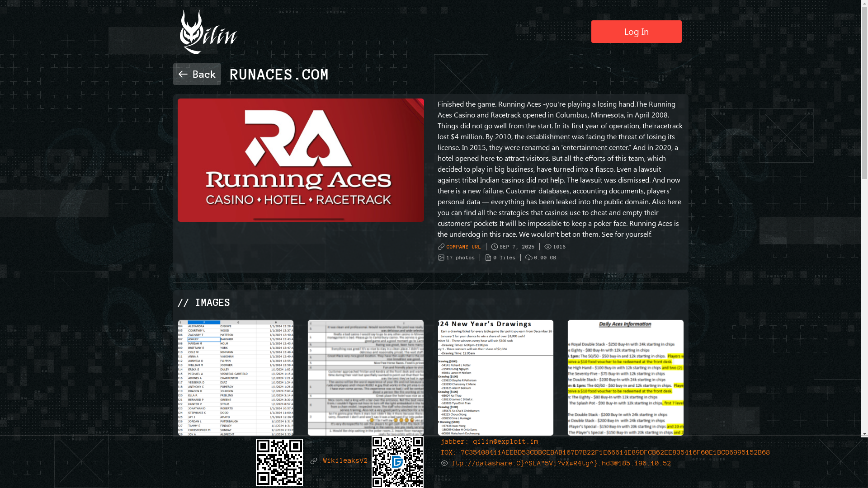
Task: Open the ftp datashare link in the footer
Action: (x=561, y=464)
